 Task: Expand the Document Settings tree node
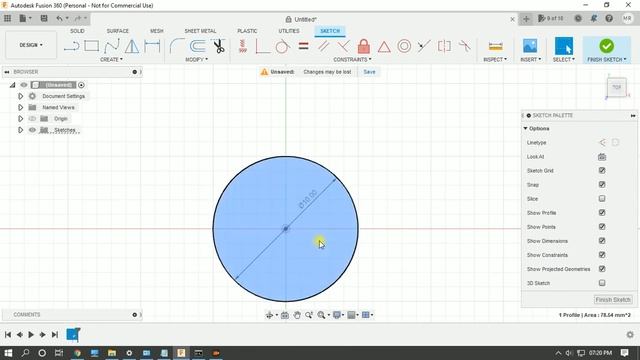[x=20, y=96]
